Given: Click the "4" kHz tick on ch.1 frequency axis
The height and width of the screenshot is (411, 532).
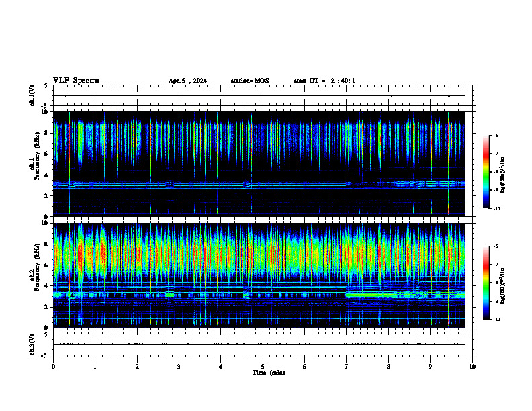Looking at the screenshot, I should 46,175.
